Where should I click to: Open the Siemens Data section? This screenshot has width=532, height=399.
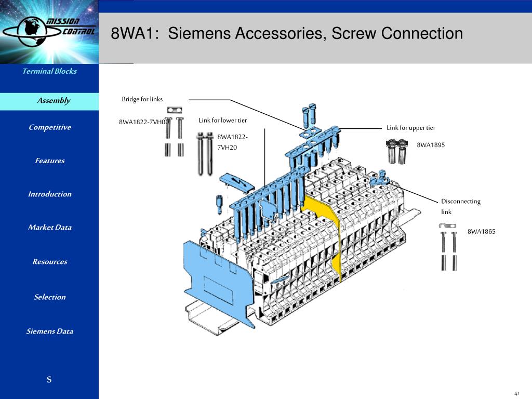coord(49,331)
